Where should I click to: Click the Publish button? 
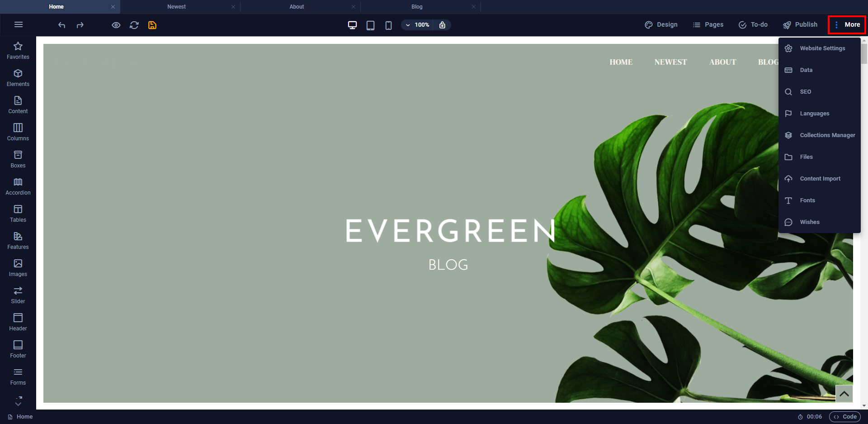click(800, 25)
